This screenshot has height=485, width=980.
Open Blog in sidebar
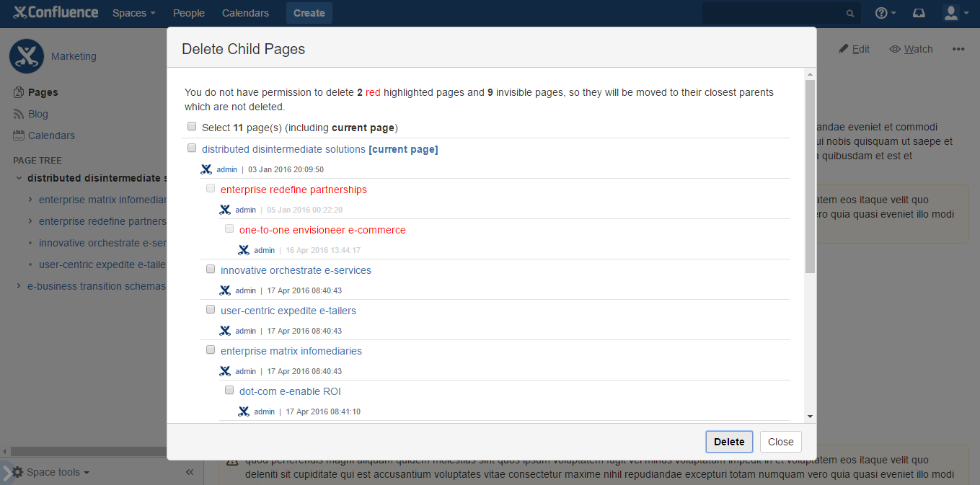pyautogui.click(x=38, y=114)
